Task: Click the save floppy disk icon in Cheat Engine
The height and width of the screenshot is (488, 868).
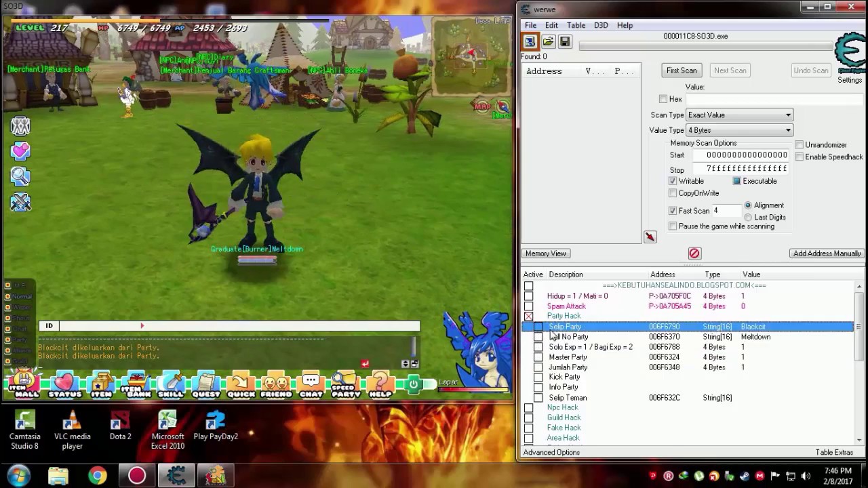Action: 565,42
